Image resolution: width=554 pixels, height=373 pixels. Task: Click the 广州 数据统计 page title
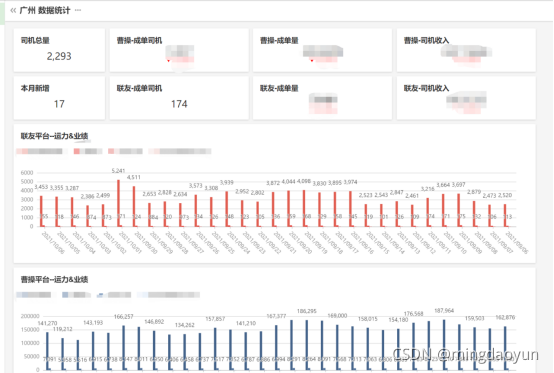(x=45, y=10)
